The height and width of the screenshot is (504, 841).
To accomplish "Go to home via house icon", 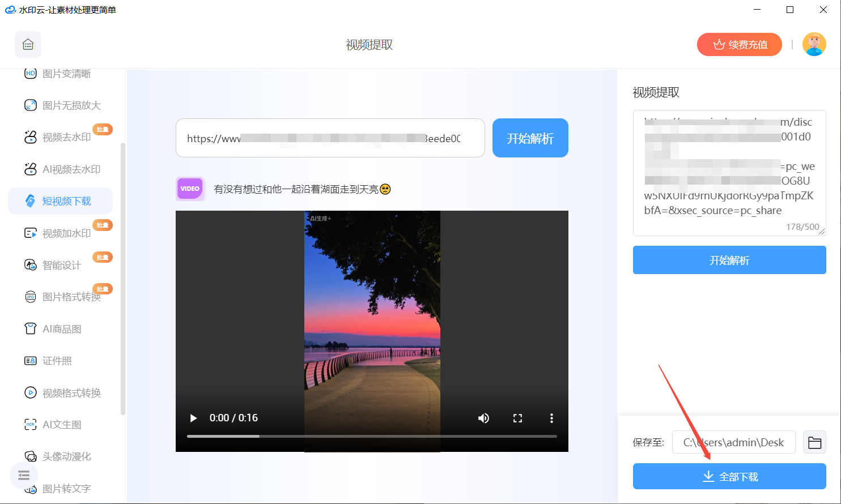I will point(28,45).
